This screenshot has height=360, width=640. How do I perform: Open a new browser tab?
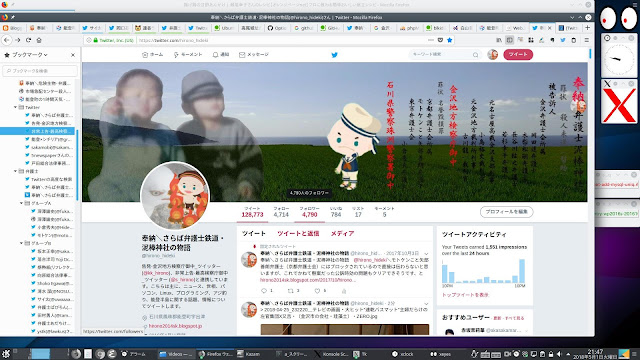pos(587,28)
